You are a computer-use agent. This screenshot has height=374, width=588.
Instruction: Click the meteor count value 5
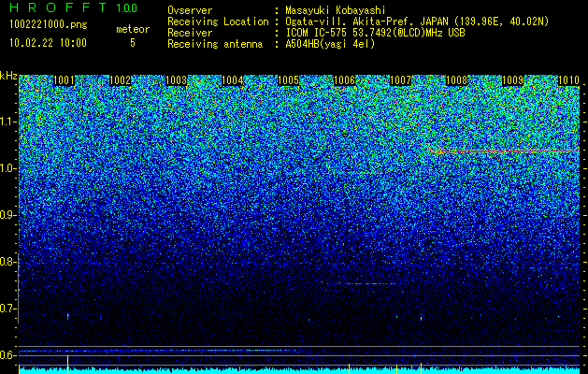click(x=133, y=43)
